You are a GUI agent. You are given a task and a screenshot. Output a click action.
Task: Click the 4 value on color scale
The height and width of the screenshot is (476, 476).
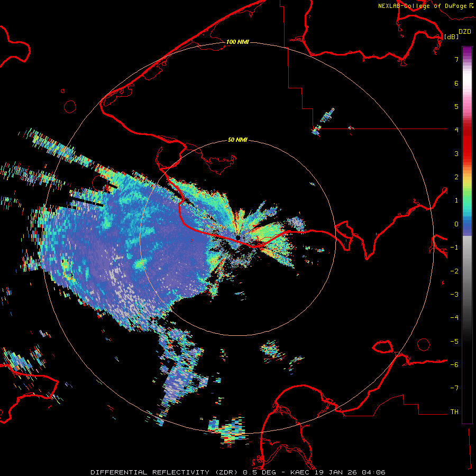point(456,130)
